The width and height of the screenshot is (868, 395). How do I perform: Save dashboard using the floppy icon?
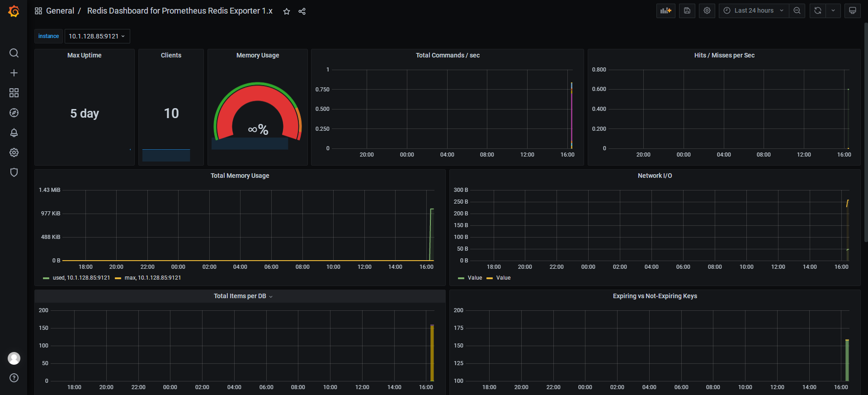point(687,11)
